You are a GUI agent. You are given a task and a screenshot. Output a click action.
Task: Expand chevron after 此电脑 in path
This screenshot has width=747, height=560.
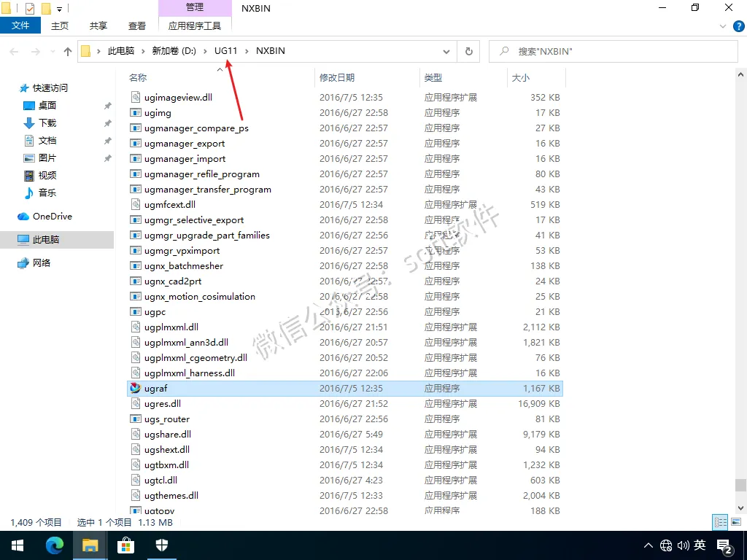(143, 51)
